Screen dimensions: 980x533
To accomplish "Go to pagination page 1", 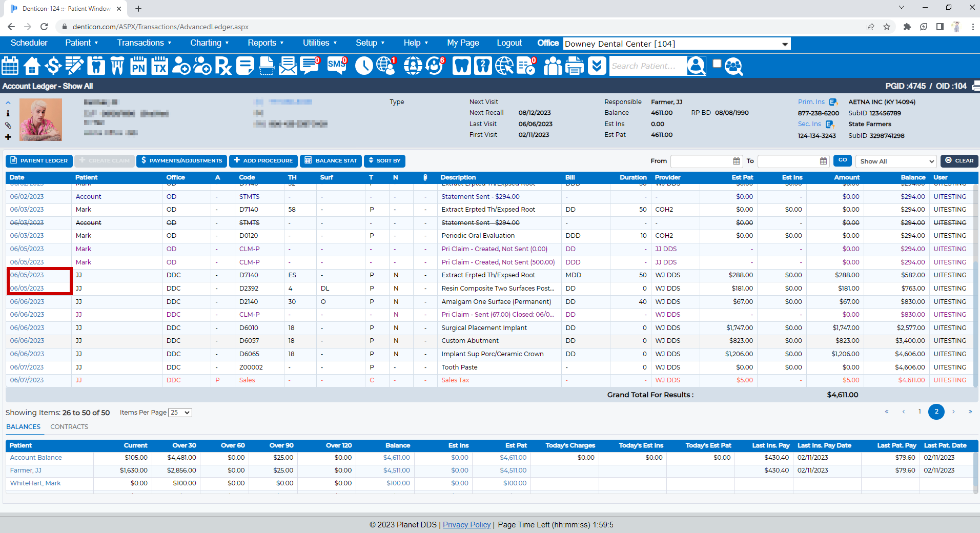I will pos(920,412).
